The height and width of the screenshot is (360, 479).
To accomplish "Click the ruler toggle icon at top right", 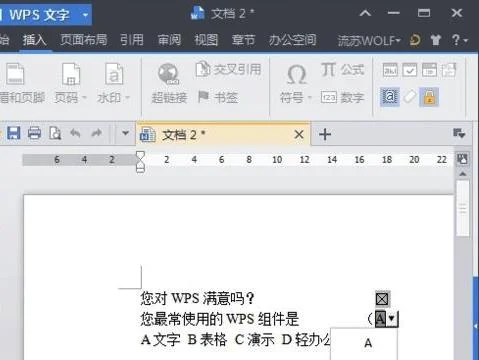I will click(x=463, y=159).
